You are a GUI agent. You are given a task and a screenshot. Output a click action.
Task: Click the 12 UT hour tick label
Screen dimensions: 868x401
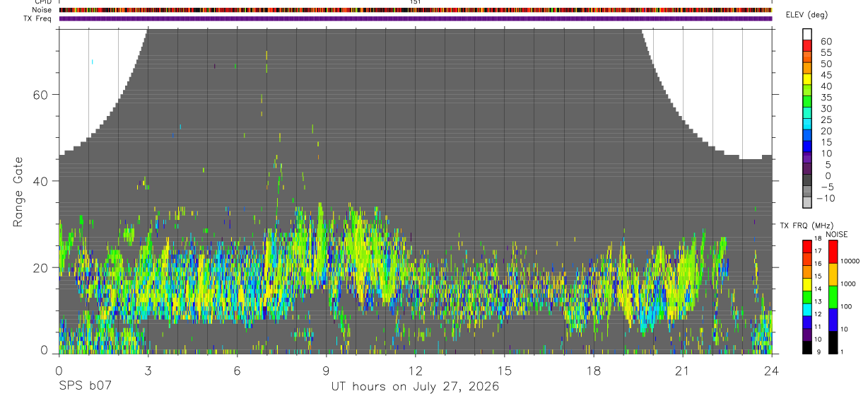(416, 371)
